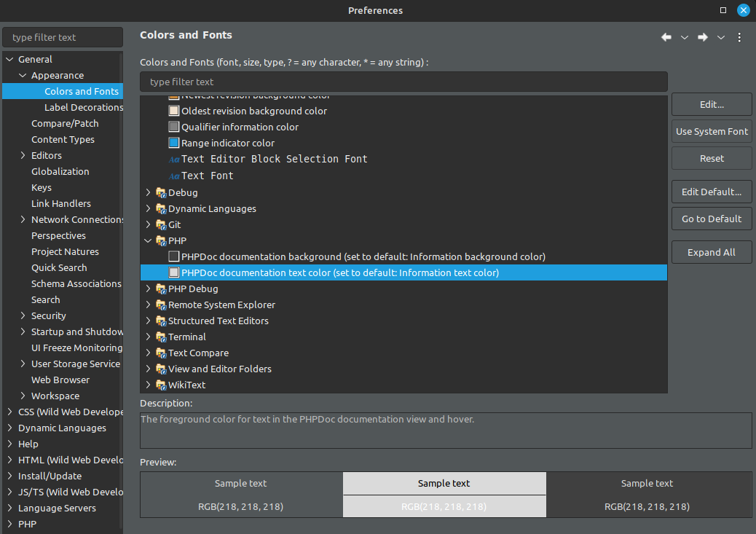This screenshot has width=756, height=534.
Task: Open the back history dropdown arrow
Action: point(684,37)
